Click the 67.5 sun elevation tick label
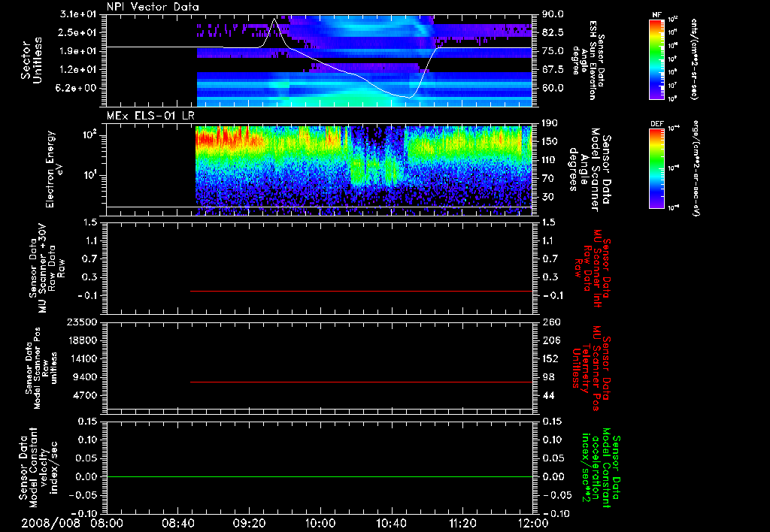This screenshot has height=532, width=770. (x=553, y=70)
